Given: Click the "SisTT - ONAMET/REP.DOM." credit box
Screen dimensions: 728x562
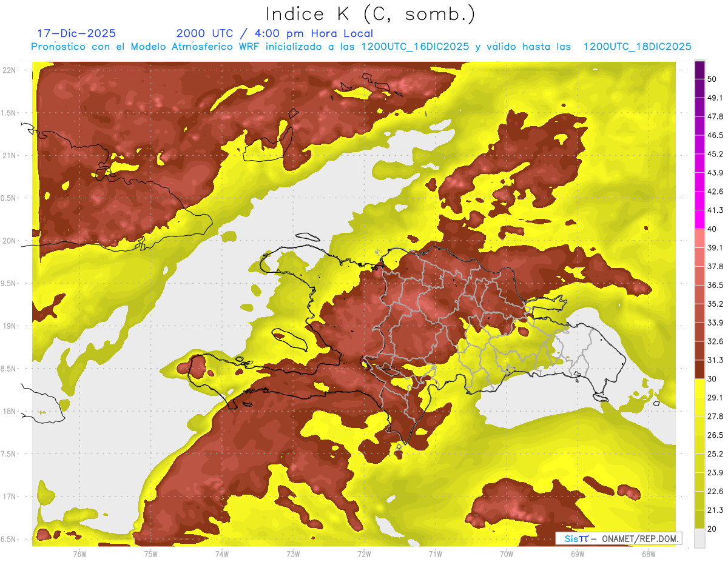Looking at the screenshot, I should pos(619,538).
